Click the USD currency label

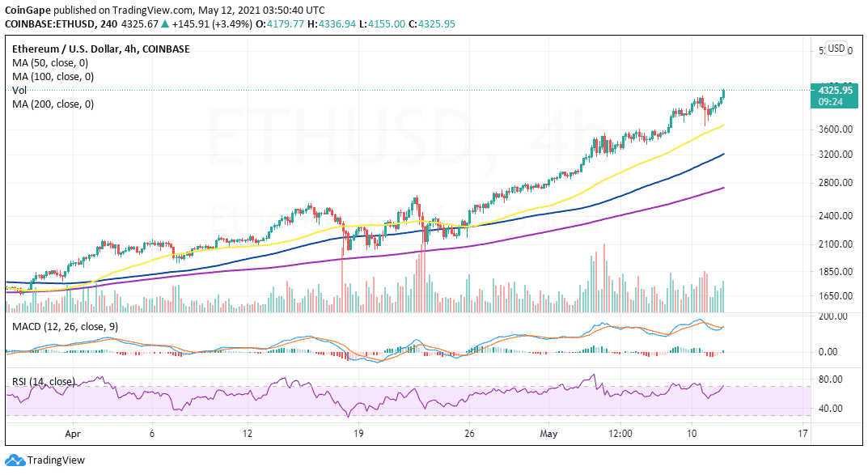click(x=836, y=49)
